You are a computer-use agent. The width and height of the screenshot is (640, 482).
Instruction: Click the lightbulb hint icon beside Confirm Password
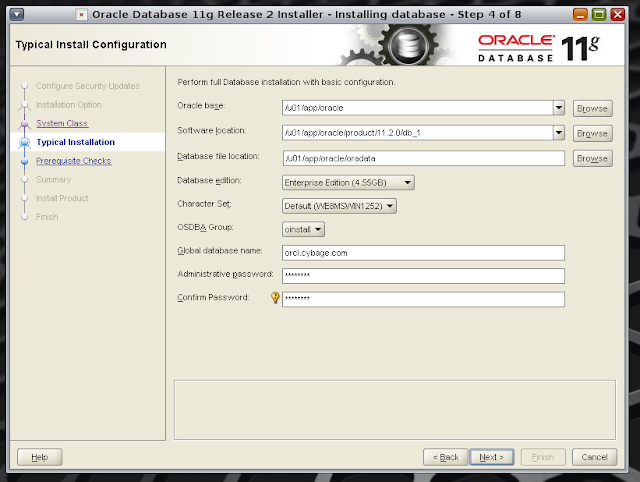[275, 298]
